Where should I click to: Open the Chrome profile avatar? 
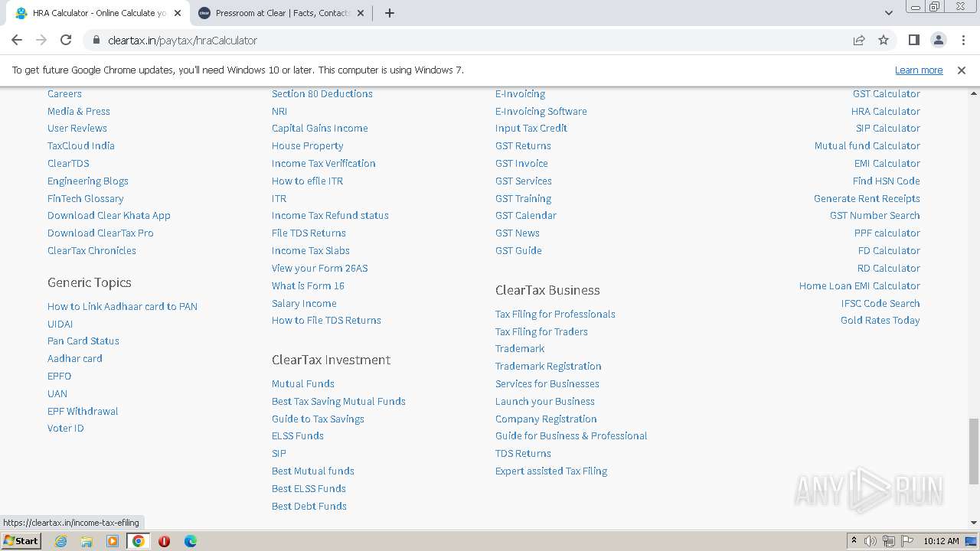[938, 40]
